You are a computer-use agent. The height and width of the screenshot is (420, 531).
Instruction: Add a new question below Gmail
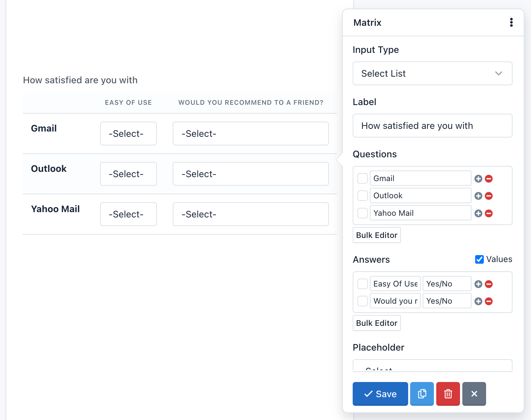478,178
